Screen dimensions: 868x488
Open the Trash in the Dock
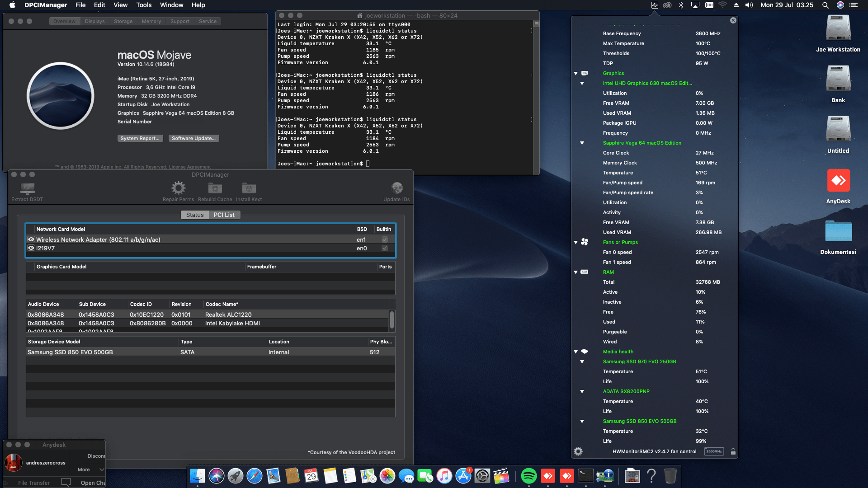670,476
